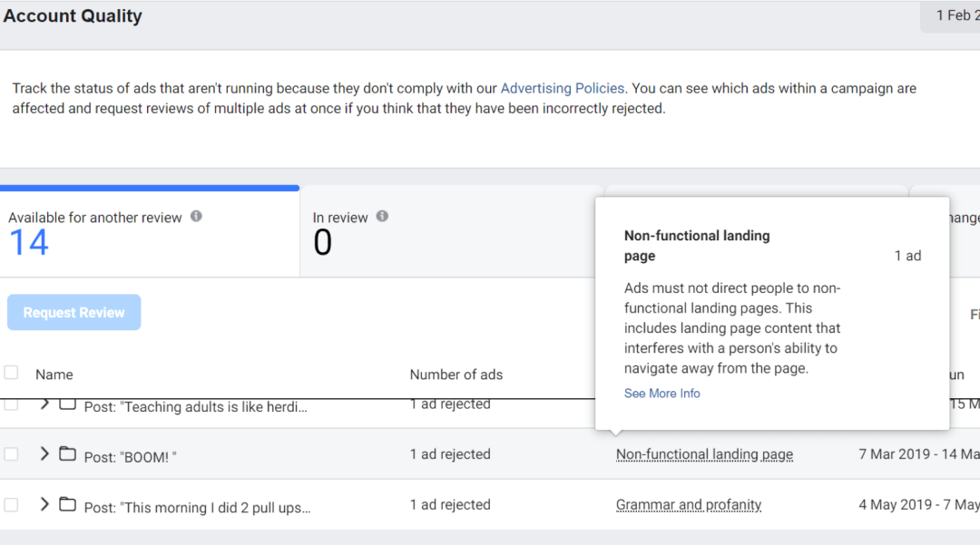Check the box for Post "BOOM!" row
The height and width of the screenshot is (545, 980).
11,453
